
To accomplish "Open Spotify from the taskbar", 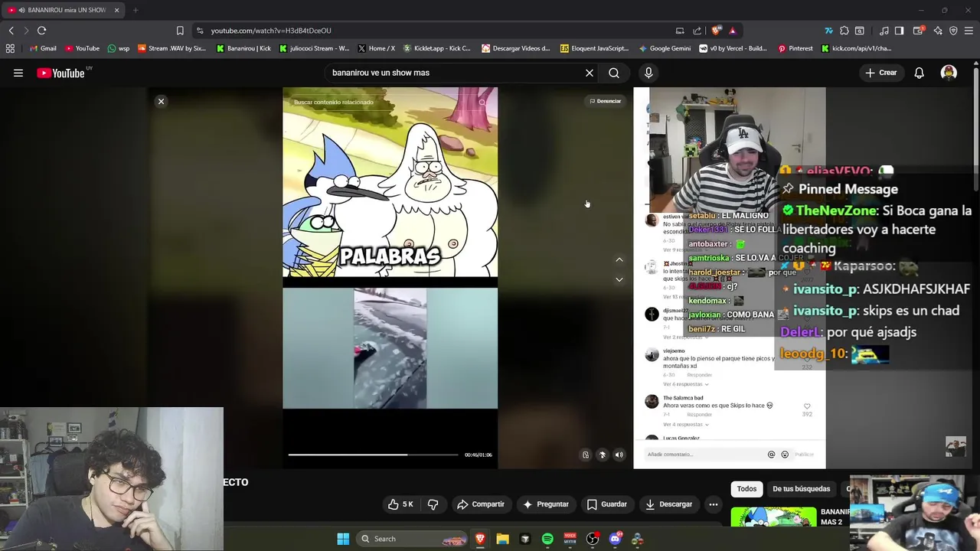I will 547,539.
